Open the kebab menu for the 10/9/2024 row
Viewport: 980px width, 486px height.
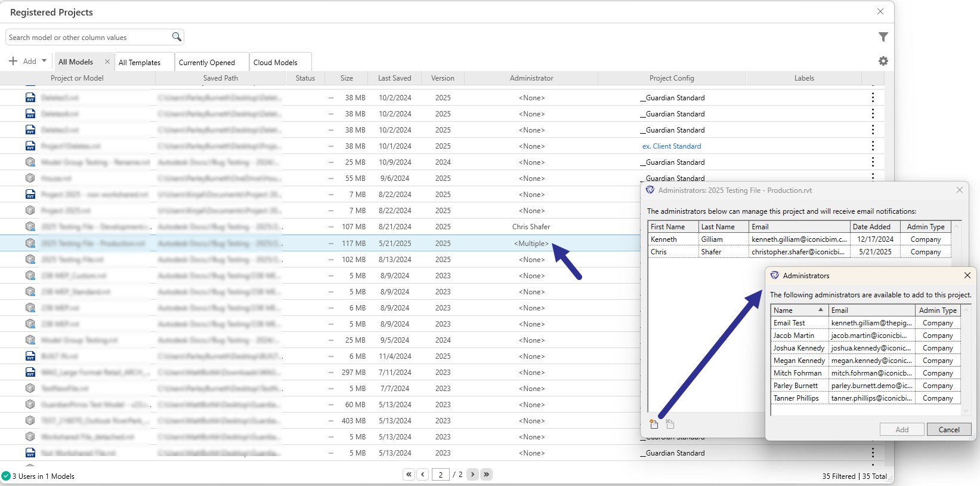(873, 162)
